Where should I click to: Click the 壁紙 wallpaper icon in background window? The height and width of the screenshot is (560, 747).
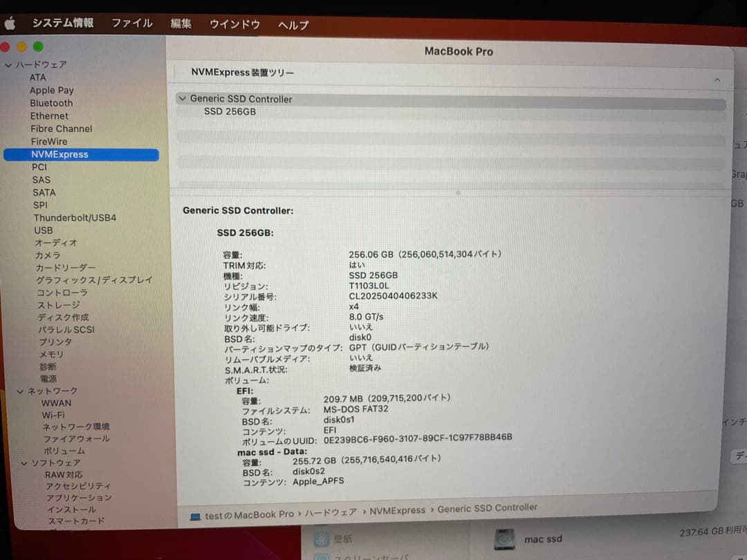pos(322,538)
